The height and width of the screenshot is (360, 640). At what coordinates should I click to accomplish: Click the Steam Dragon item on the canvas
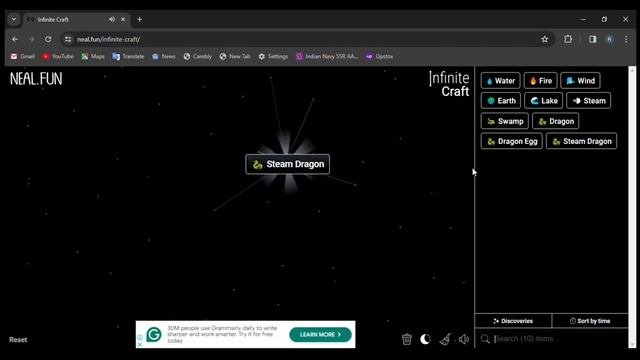[288, 164]
